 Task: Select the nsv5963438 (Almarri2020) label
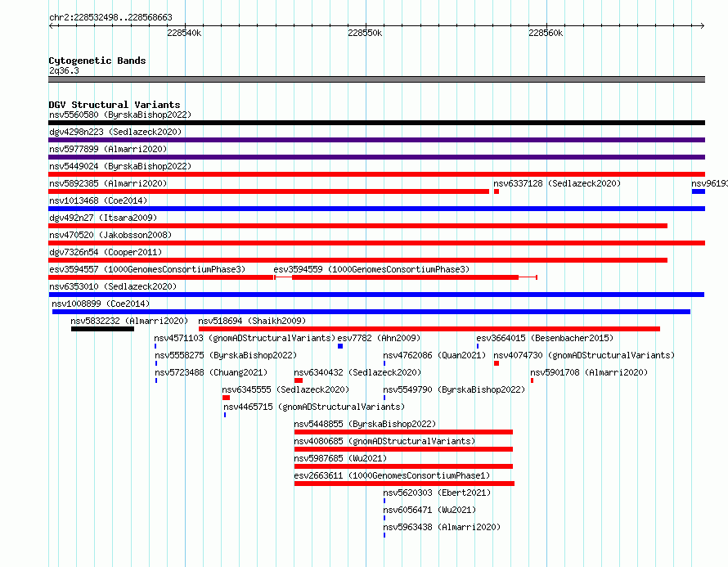click(442, 527)
